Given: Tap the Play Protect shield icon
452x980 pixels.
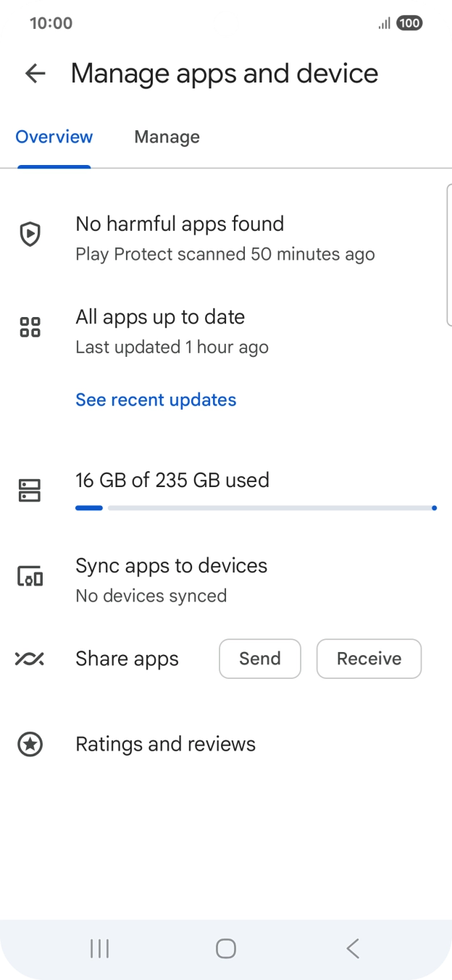Looking at the screenshot, I should (30, 235).
